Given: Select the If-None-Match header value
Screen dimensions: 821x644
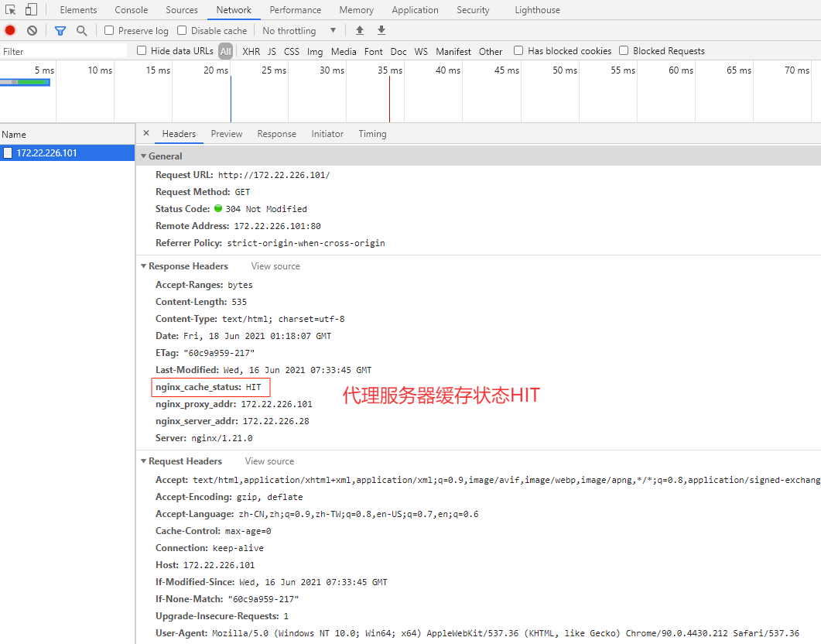Looking at the screenshot, I should [x=263, y=599].
